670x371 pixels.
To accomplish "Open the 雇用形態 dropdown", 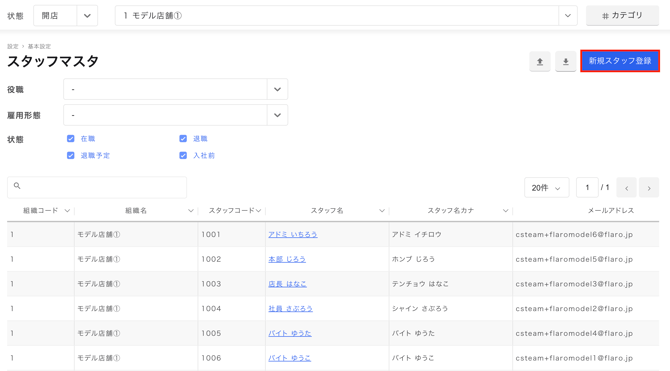I will (x=176, y=115).
